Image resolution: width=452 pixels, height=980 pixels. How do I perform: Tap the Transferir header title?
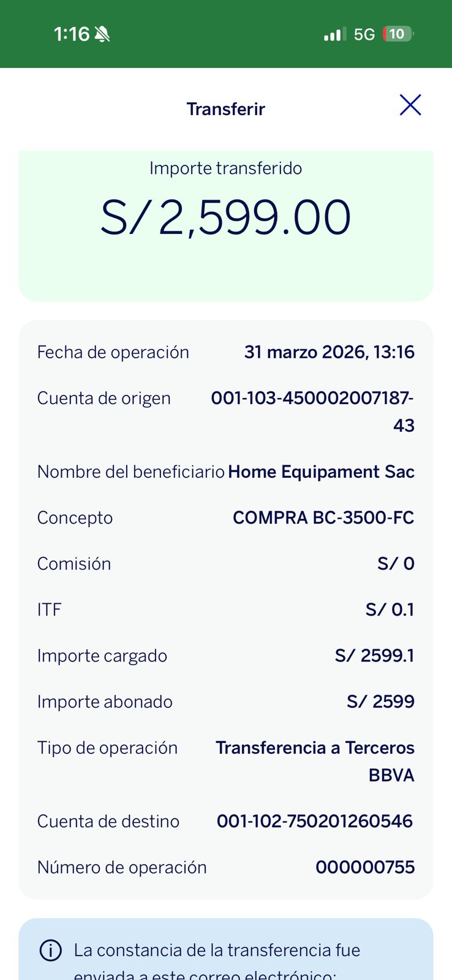tap(225, 109)
